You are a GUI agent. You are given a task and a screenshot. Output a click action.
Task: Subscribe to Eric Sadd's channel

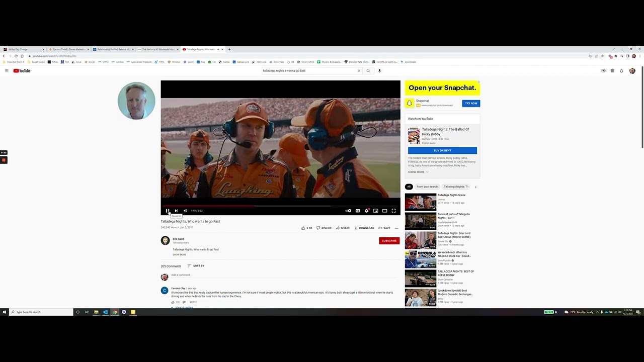pos(389,241)
